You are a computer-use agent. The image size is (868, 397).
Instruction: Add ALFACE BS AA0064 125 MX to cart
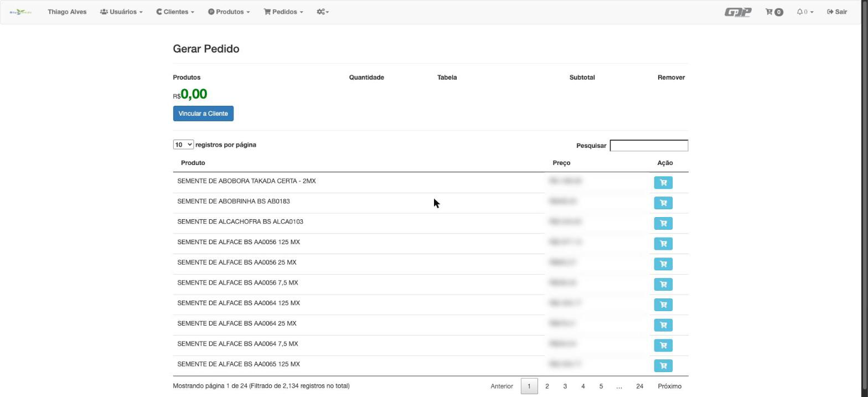663,305
